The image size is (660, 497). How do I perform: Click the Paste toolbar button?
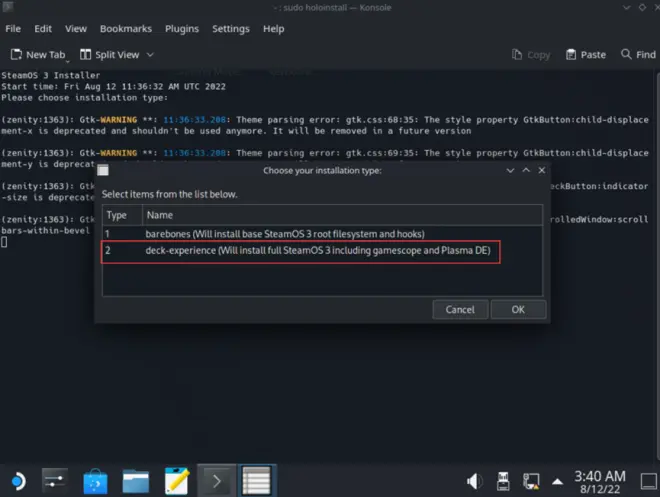click(586, 55)
